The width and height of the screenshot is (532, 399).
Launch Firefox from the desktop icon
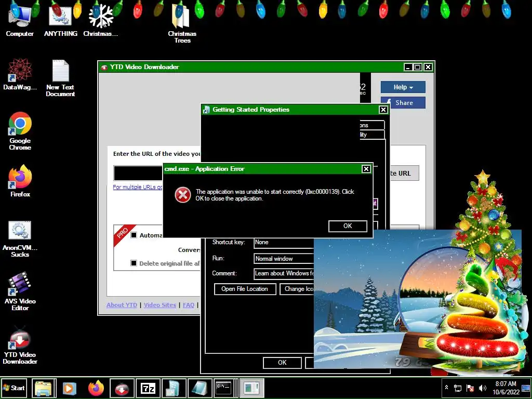click(20, 181)
